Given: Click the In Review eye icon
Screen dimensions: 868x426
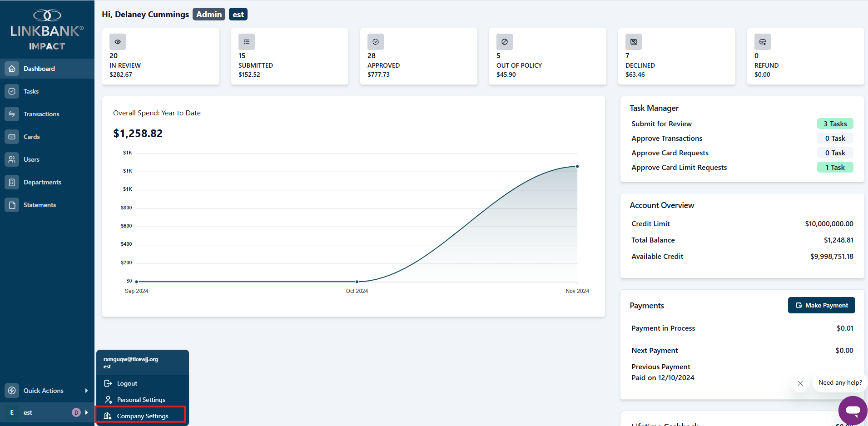Looking at the screenshot, I should pyautogui.click(x=118, y=42).
